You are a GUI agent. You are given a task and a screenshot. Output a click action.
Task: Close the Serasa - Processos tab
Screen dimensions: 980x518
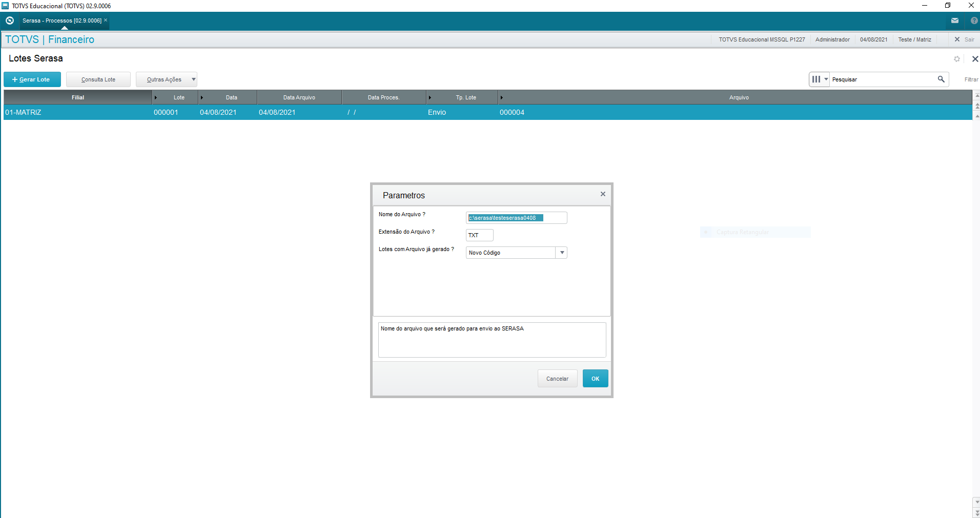point(106,20)
